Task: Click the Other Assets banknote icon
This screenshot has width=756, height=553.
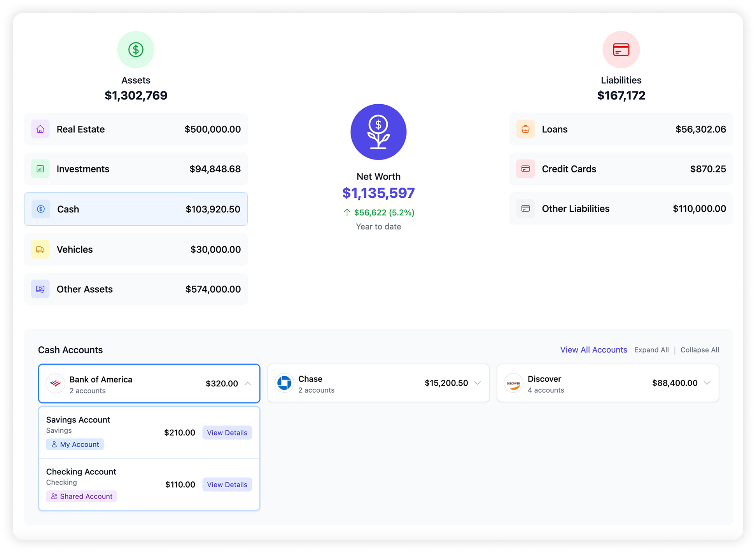Action: pyautogui.click(x=40, y=289)
